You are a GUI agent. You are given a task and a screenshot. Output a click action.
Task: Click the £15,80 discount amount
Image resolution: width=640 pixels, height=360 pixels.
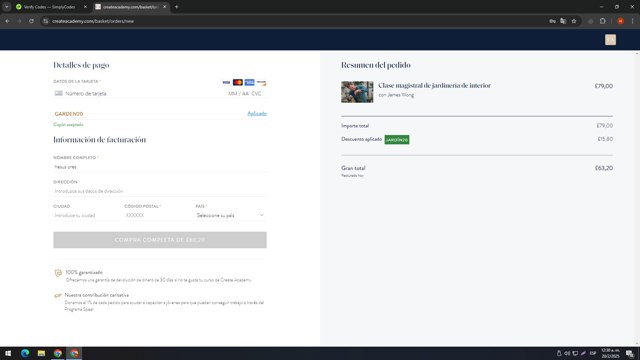pyautogui.click(x=605, y=139)
